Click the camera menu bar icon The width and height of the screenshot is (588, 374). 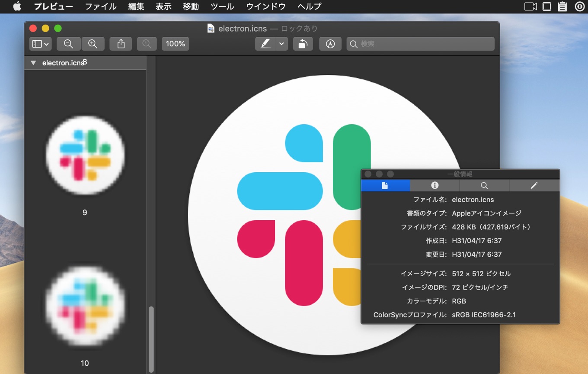click(x=530, y=6)
